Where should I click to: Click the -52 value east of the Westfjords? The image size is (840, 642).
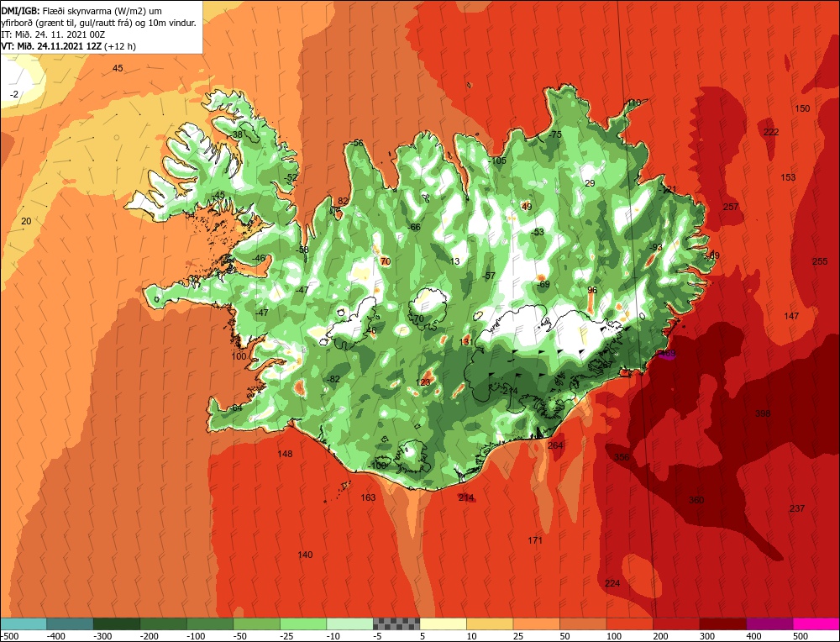(x=291, y=177)
